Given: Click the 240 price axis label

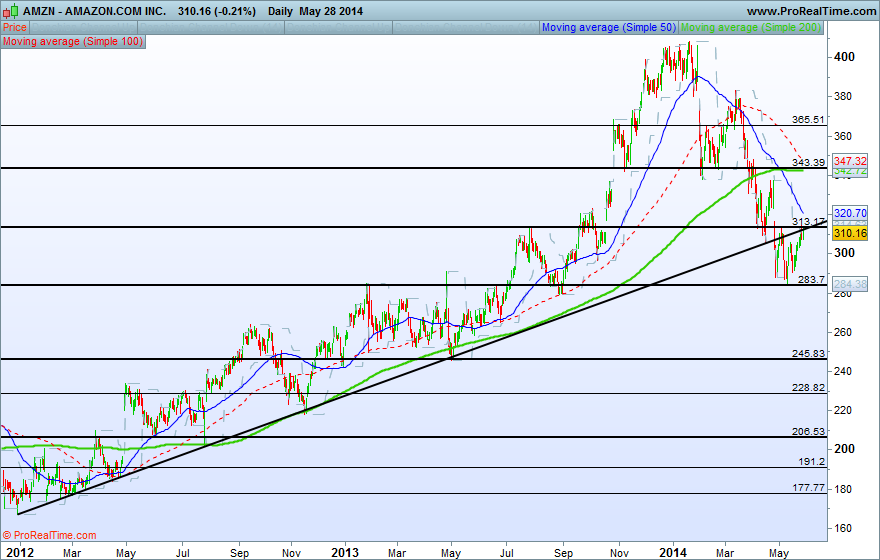Looking at the screenshot, I should tap(843, 371).
